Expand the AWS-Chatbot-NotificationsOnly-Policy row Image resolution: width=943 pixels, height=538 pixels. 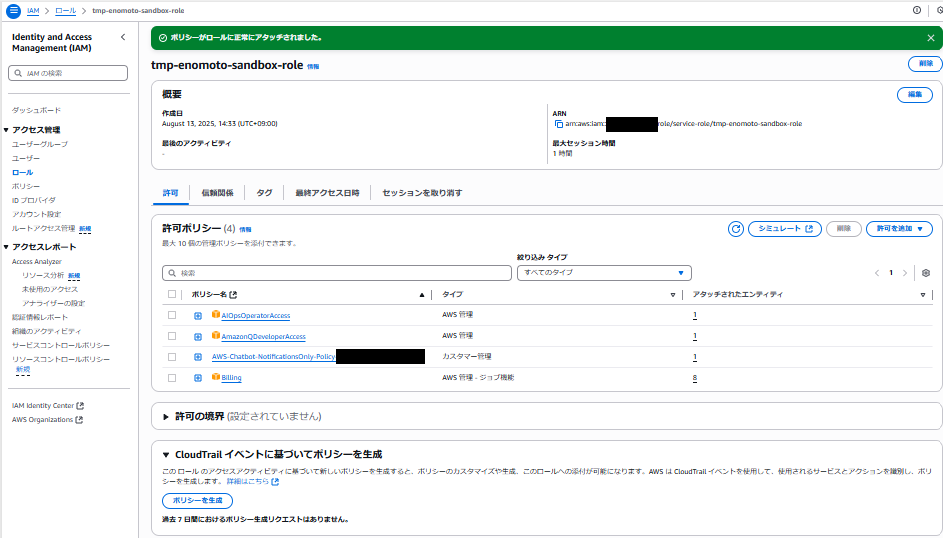(x=198, y=357)
